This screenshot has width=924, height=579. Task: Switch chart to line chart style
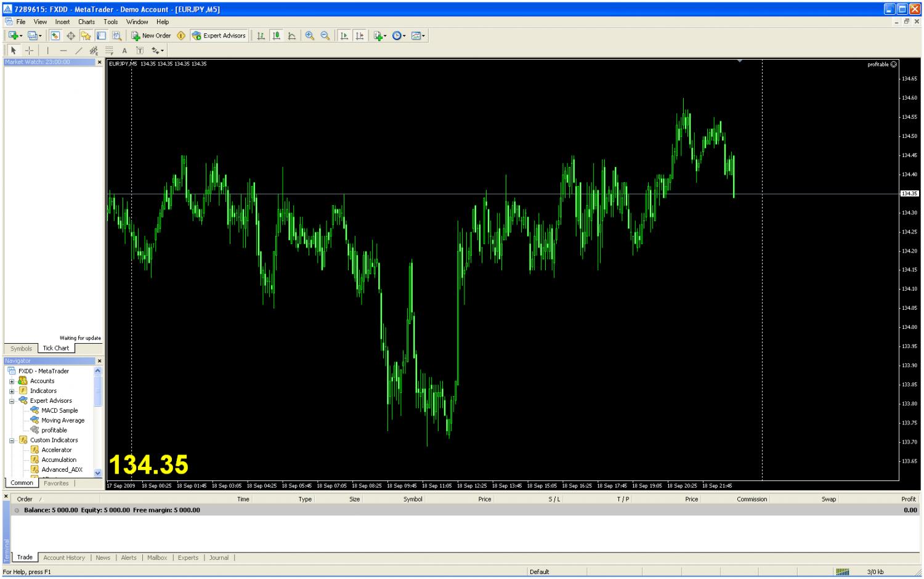pyautogui.click(x=292, y=36)
